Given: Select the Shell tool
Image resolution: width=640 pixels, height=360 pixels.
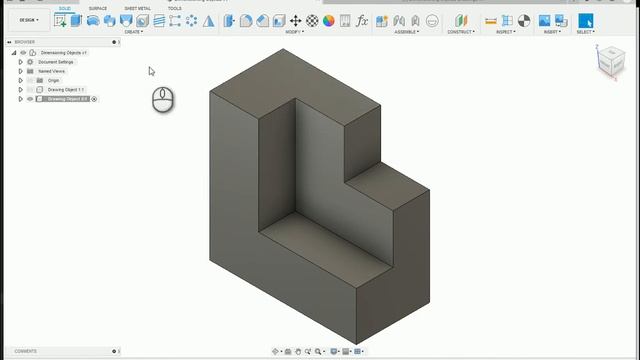Looking at the screenshot, I should 279,20.
